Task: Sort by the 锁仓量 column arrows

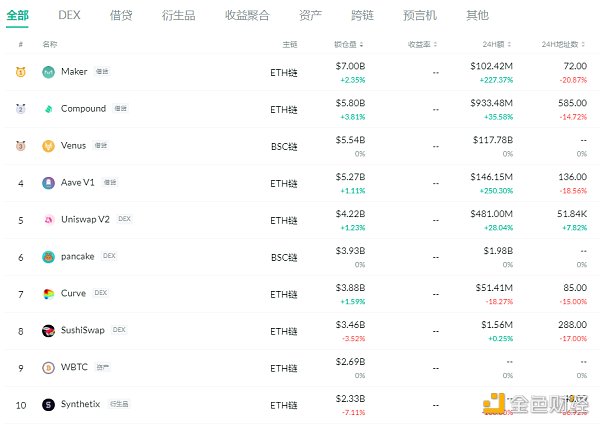Action: [361, 44]
